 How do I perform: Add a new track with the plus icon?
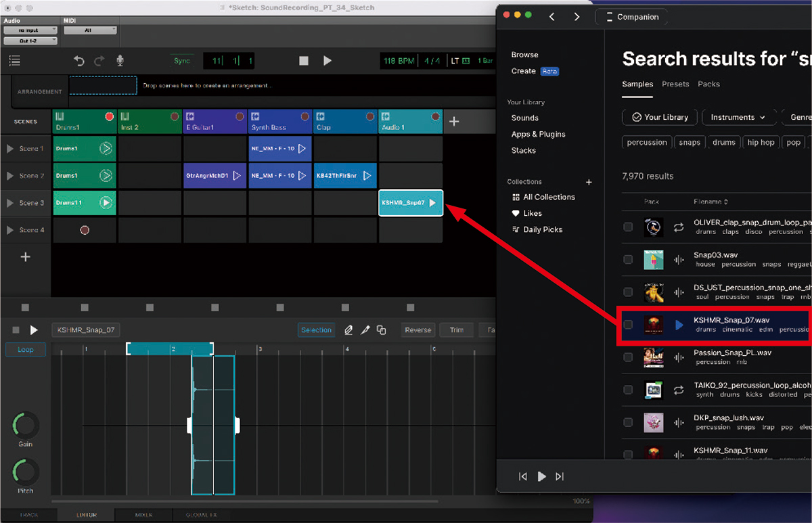click(x=454, y=121)
